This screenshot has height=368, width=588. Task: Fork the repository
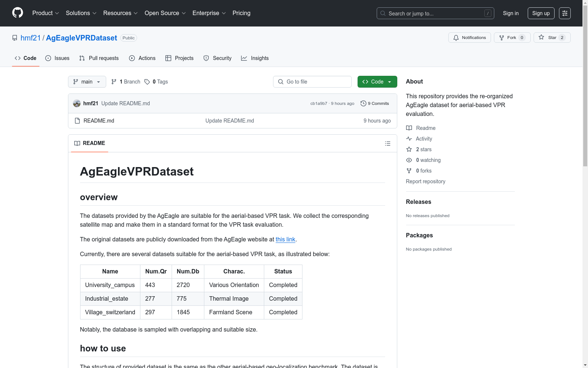(512, 38)
